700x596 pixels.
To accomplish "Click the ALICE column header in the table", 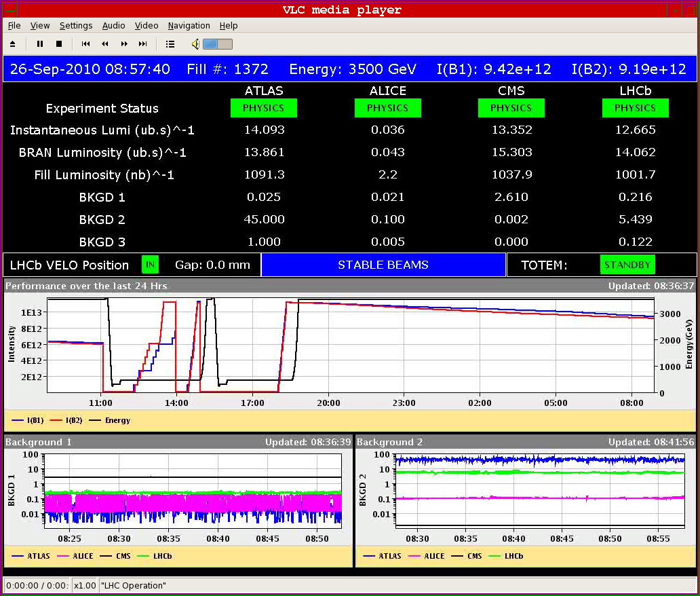I will [388, 91].
